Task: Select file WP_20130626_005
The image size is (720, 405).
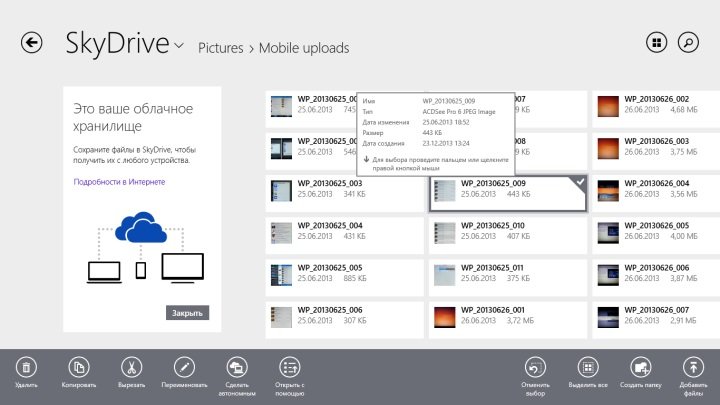Action: pyautogui.click(x=656, y=236)
